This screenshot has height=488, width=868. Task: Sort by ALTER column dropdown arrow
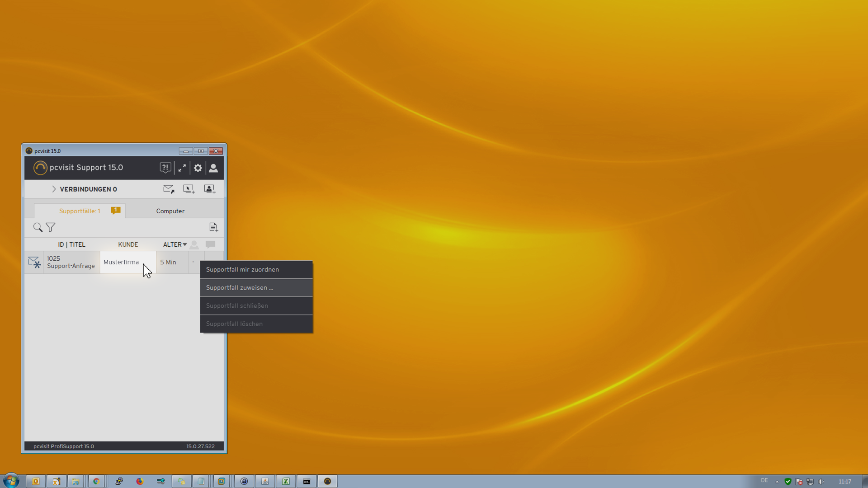pos(185,244)
